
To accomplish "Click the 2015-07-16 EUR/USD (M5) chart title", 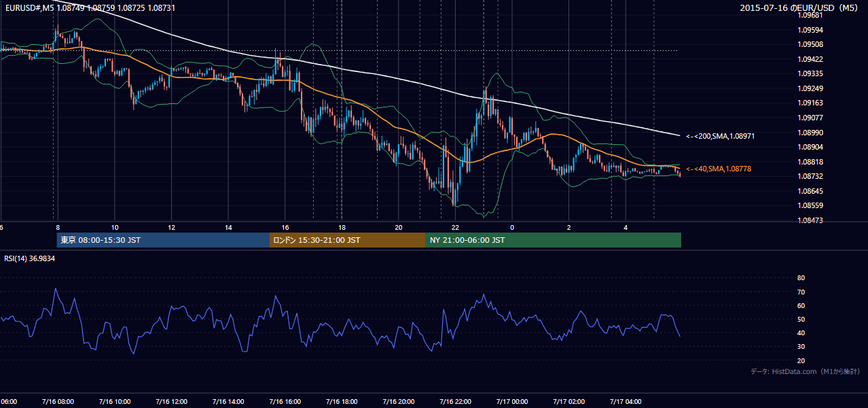I will (800, 7).
